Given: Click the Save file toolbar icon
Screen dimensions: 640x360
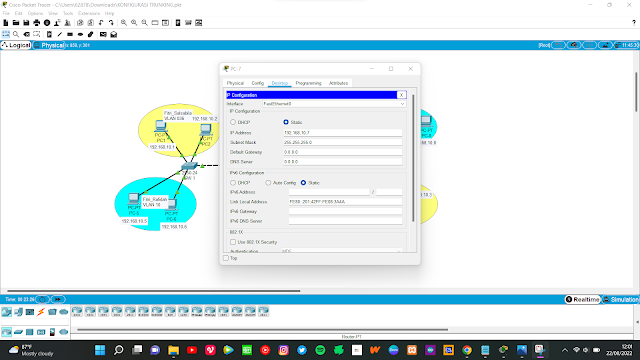Looking at the screenshot, I should (x=26, y=23).
